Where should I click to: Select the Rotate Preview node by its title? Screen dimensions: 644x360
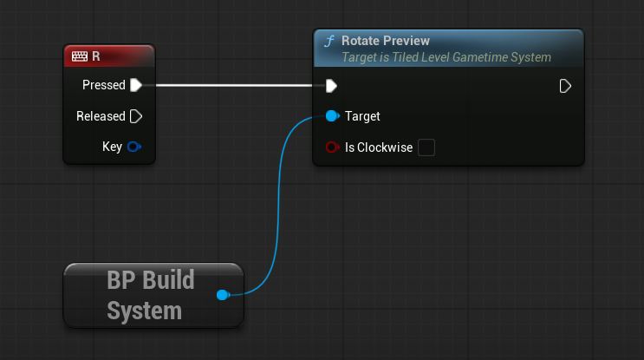point(386,42)
